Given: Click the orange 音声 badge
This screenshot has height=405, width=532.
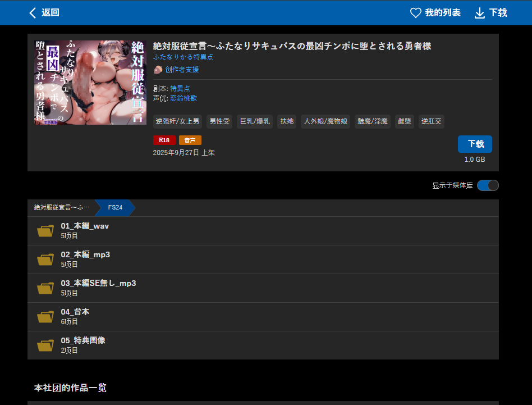Looking at the screenshot, I should click(190, 140).
